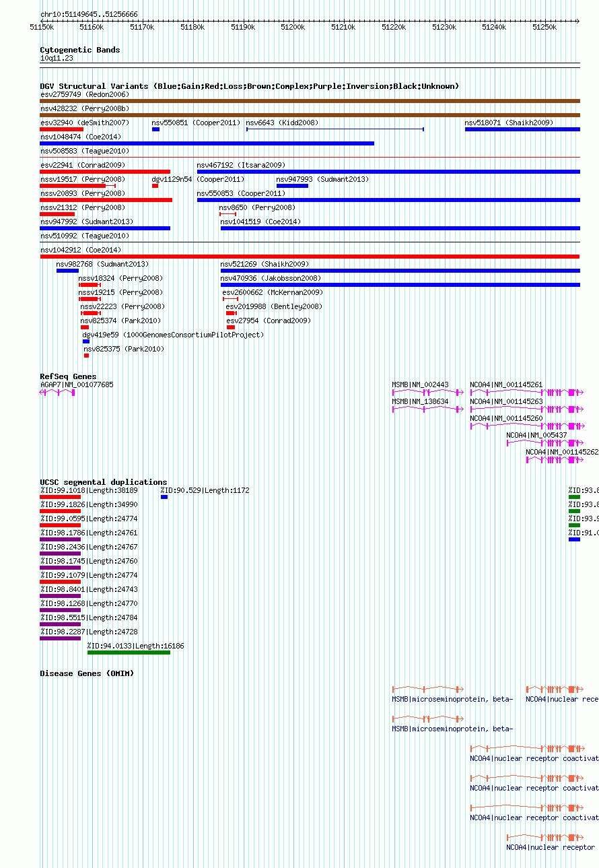Open segmental duplication %ID:98.8401 Length:24743
599x868 pixels.
click(x=61, y=595)
